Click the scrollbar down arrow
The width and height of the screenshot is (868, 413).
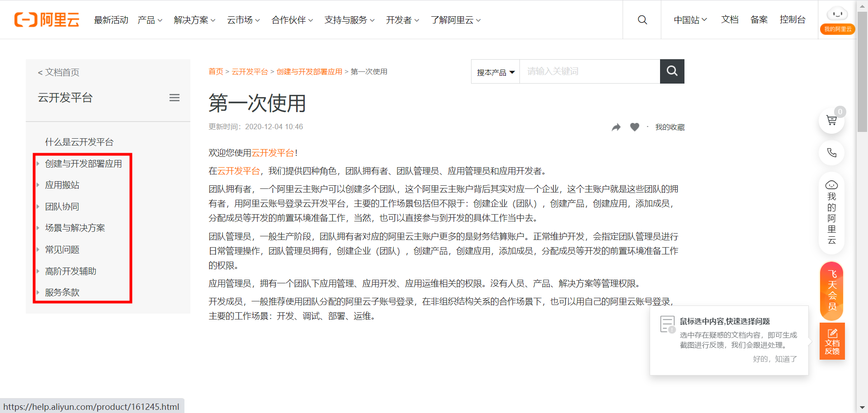tap(863, 408)
